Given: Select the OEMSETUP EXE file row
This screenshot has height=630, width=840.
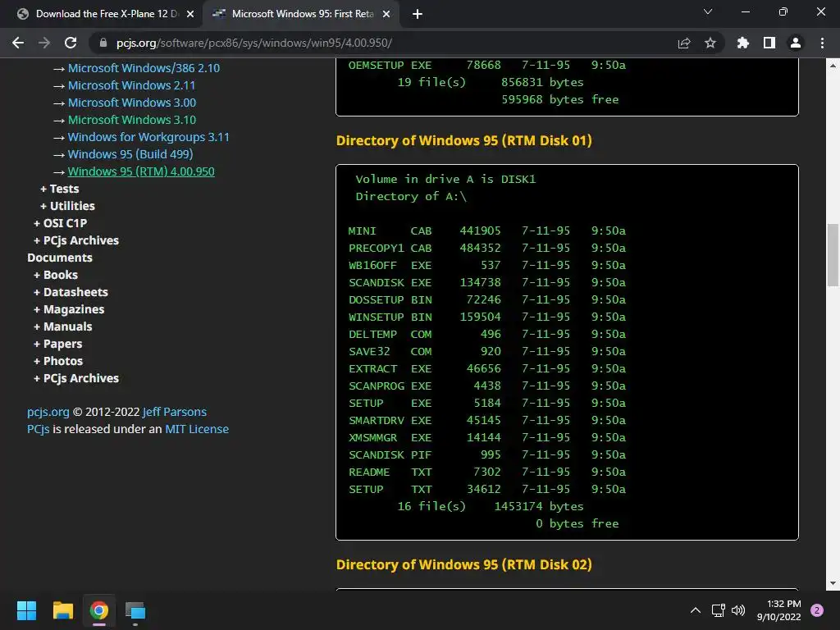Looking at the screenshot, I should click(x=487, y=65).
